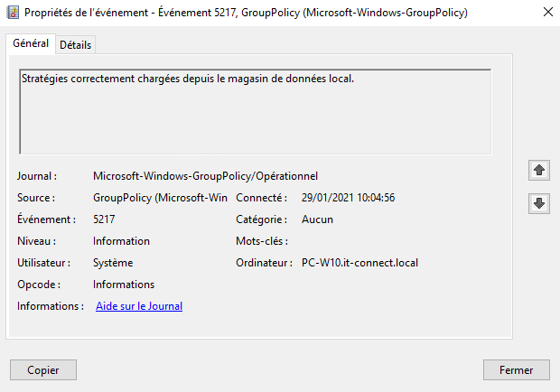Go to the previous event with up arrow

pyautogui.click(x=539, y=170)
